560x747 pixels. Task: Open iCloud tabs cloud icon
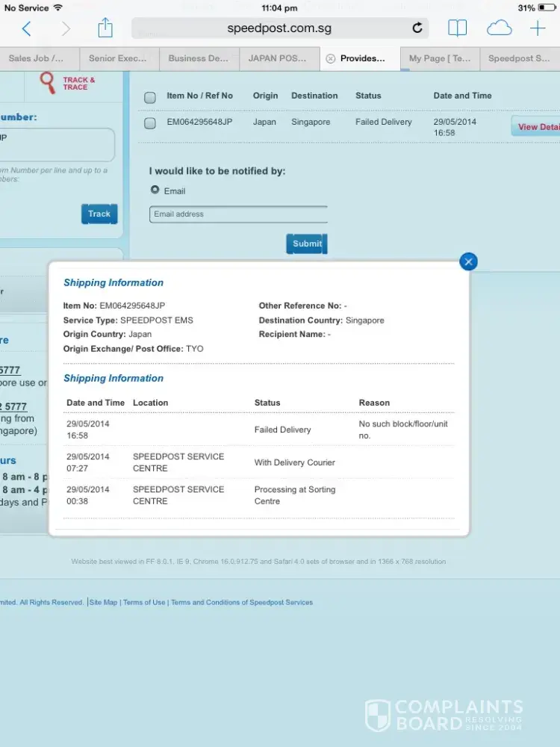coord(499,28)
